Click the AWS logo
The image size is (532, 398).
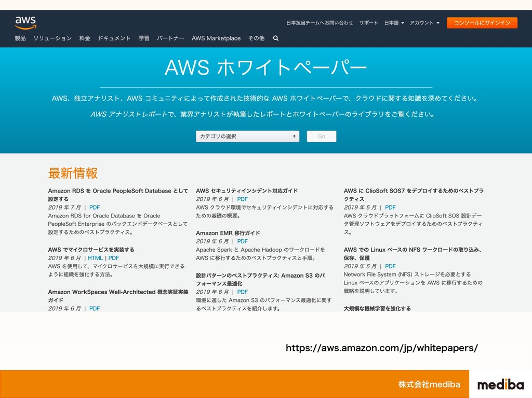[x=25, y=23]
